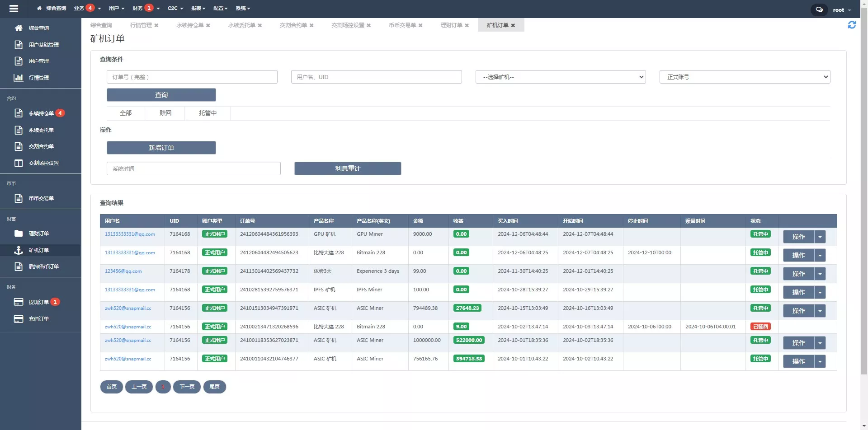Click the home icon in sidebar
This screenshot has height=430, width=868.
click(x=19, y=28)
